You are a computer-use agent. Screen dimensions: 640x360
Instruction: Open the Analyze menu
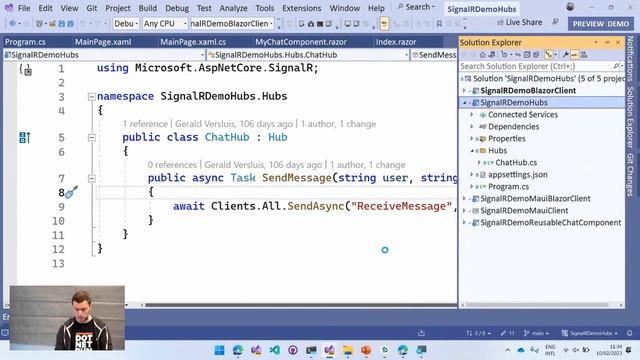click(233, 8)
